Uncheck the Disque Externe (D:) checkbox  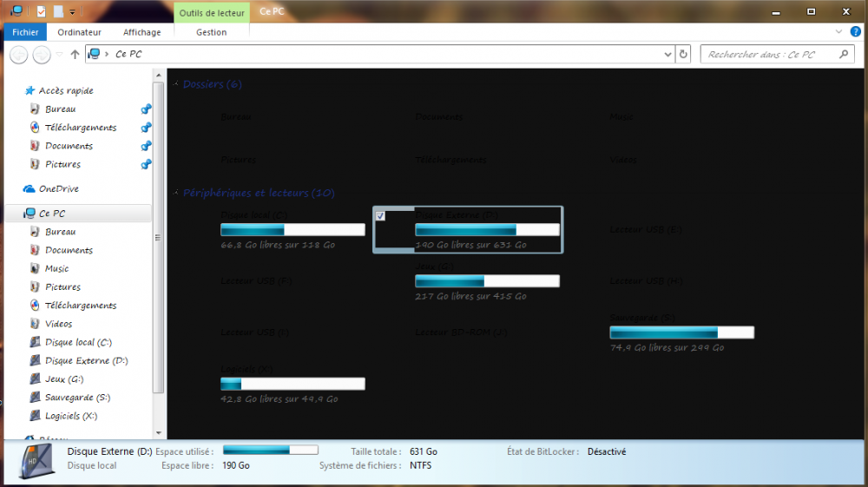tap(380, 215)
